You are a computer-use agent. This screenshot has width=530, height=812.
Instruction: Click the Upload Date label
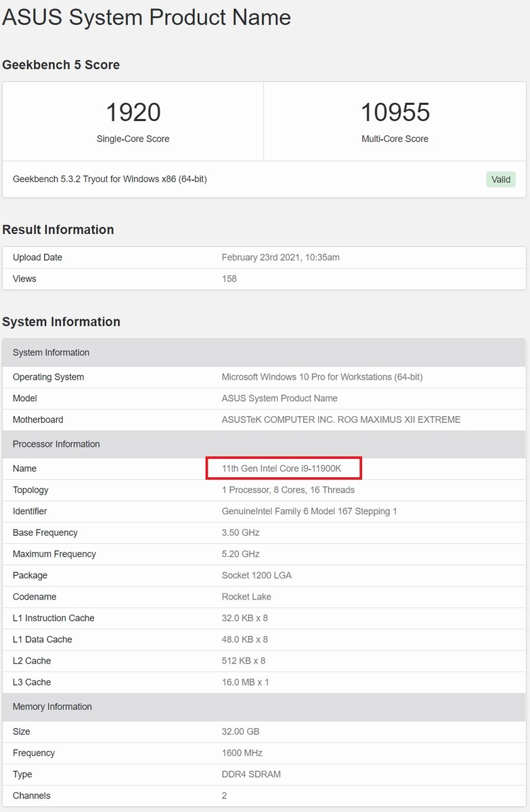tap(37, 257)
